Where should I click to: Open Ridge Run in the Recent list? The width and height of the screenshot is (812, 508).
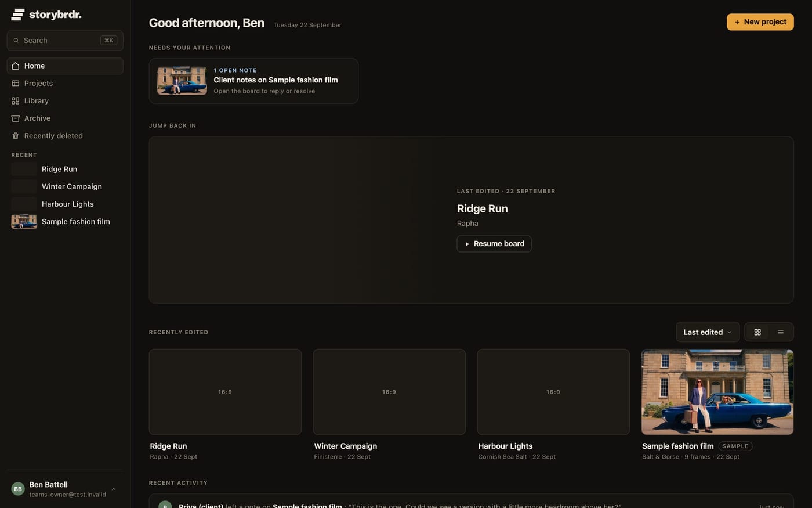[65, 169]
